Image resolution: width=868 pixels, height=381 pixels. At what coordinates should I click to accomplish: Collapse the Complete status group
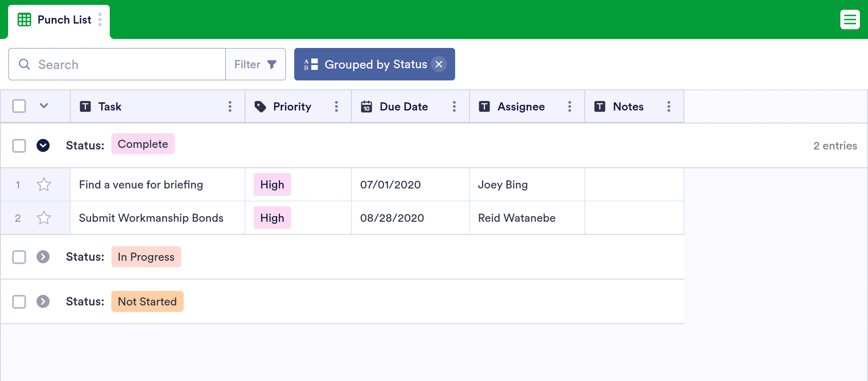point(43,145)
